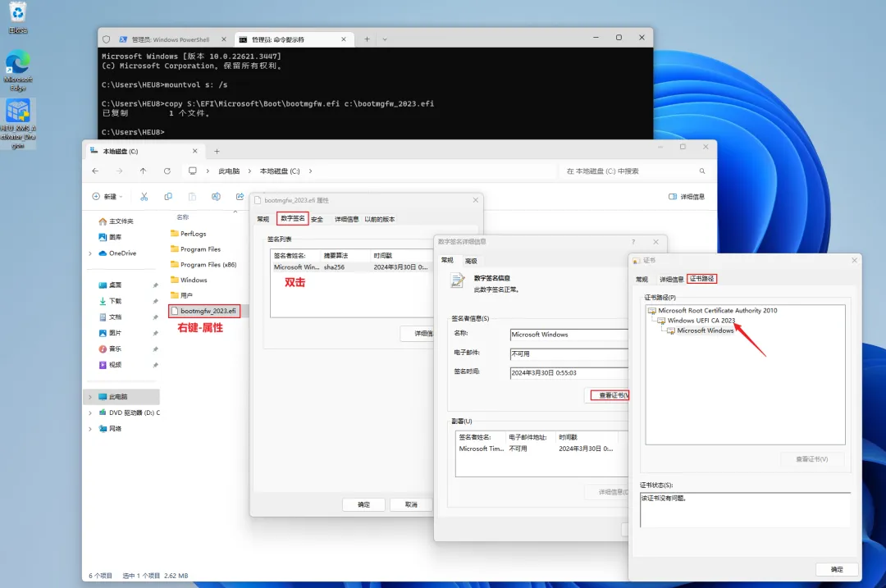Click the Explorer search box

click(636, 171)
